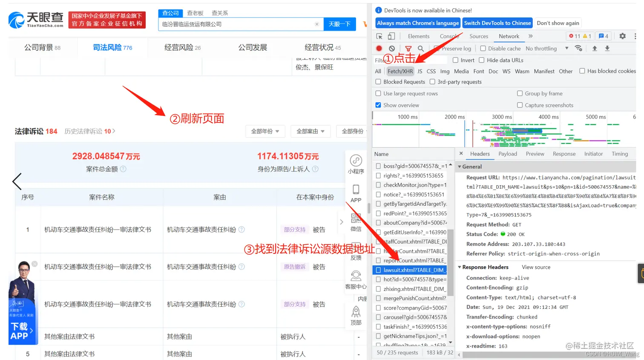The image size is (644, 360).
Task: Click the Switch DevTools to Chinese button
Action: click(497, 23)
